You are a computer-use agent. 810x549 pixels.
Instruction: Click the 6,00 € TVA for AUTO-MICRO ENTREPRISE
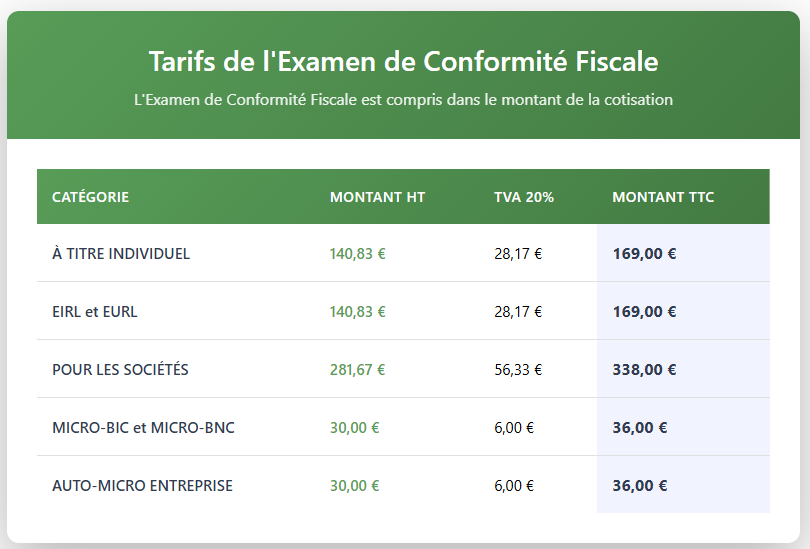click(x=514, y=486)
